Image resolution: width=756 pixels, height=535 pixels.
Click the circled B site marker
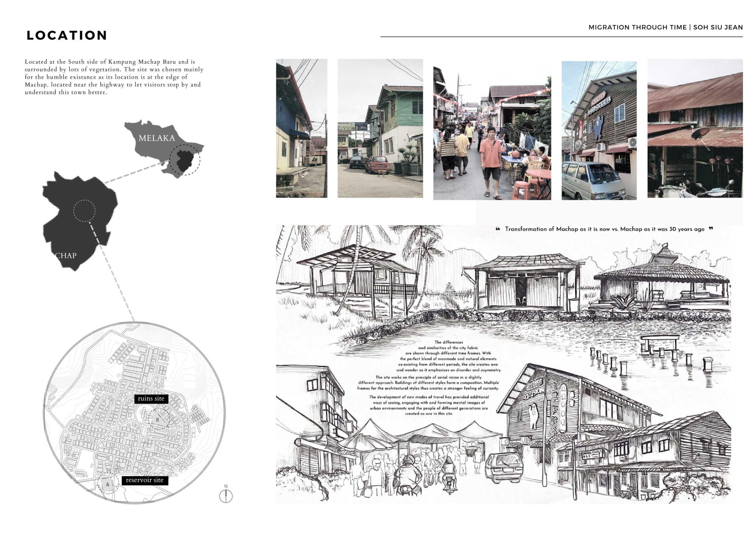pyautogui.click(x=159, y=419)
